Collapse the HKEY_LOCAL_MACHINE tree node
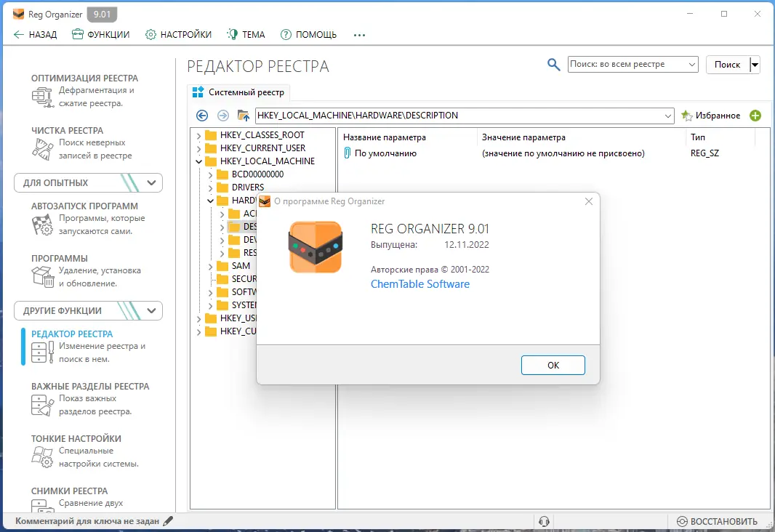Screen dimensions: 775x532 (x=198, y=161)
